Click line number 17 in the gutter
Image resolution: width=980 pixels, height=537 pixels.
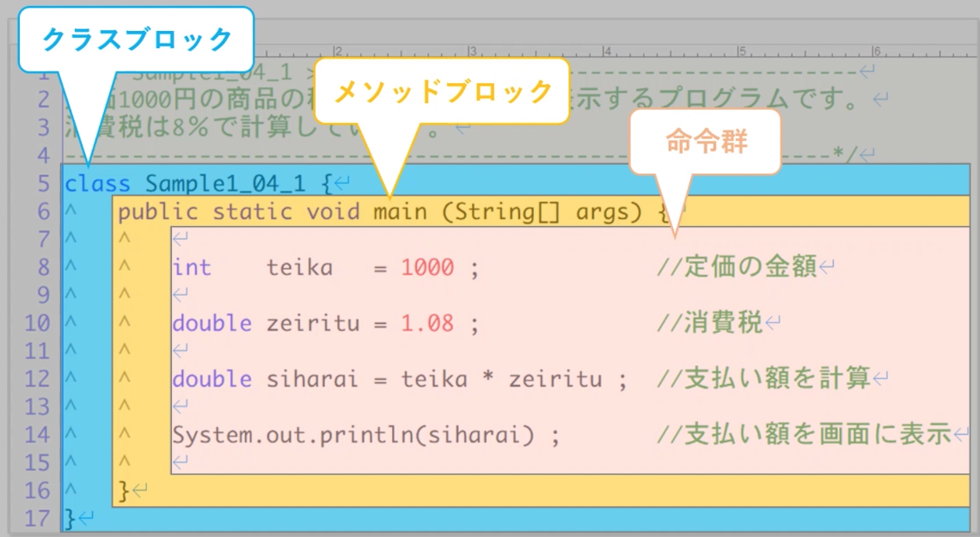coord(37,519)
